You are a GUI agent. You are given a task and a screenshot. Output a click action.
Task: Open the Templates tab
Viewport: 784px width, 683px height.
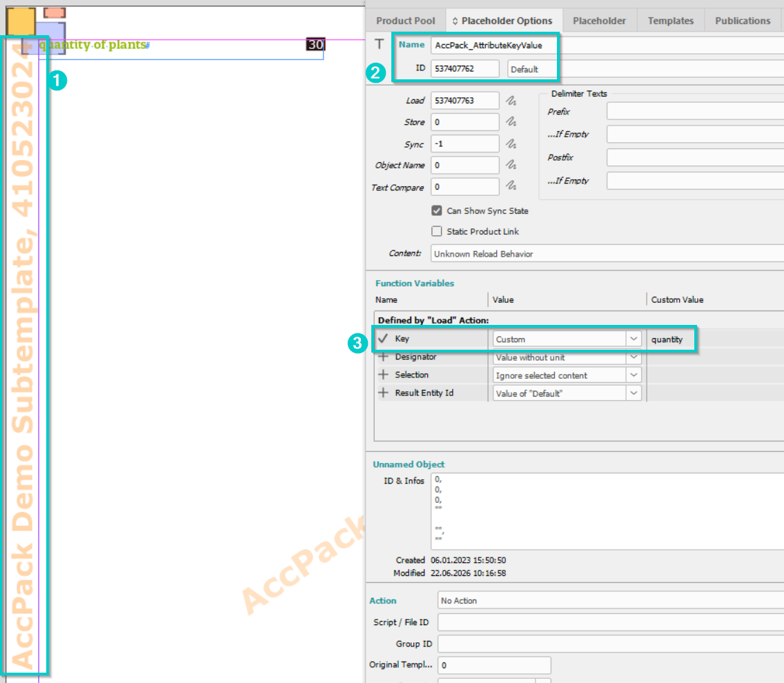tap(671, 21)
